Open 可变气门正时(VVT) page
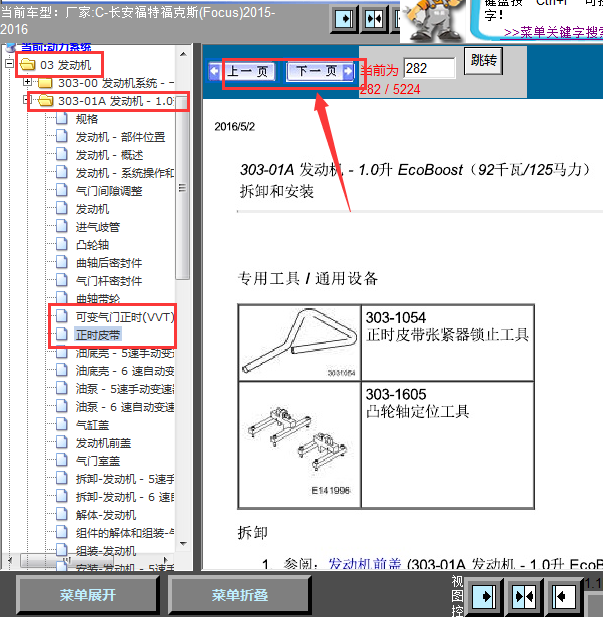Image resolution: width=603 pixels, height=617 pixels. (125, 317)
